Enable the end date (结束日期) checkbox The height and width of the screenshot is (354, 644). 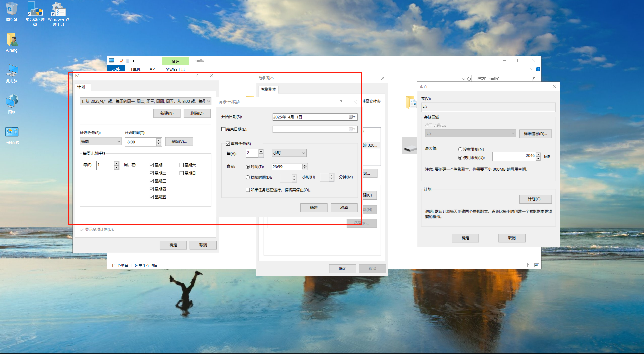click(223, 129)
